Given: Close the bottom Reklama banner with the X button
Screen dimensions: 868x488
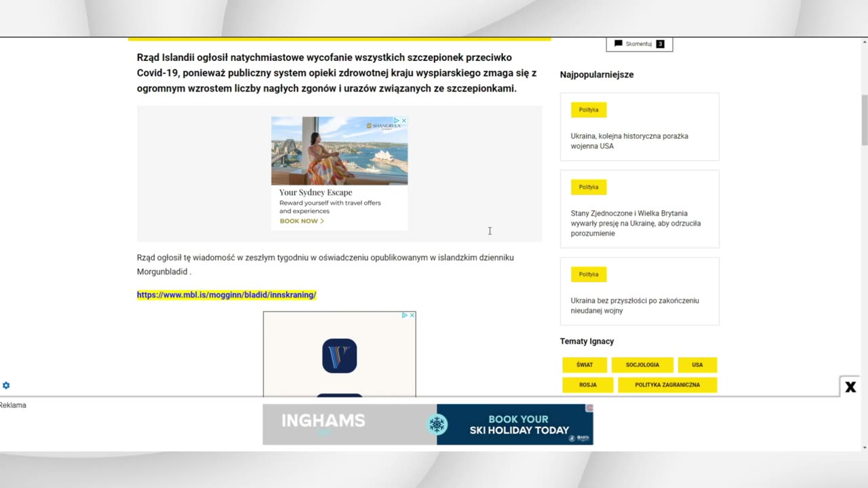Looking at the screenshot, I should 850,387.
